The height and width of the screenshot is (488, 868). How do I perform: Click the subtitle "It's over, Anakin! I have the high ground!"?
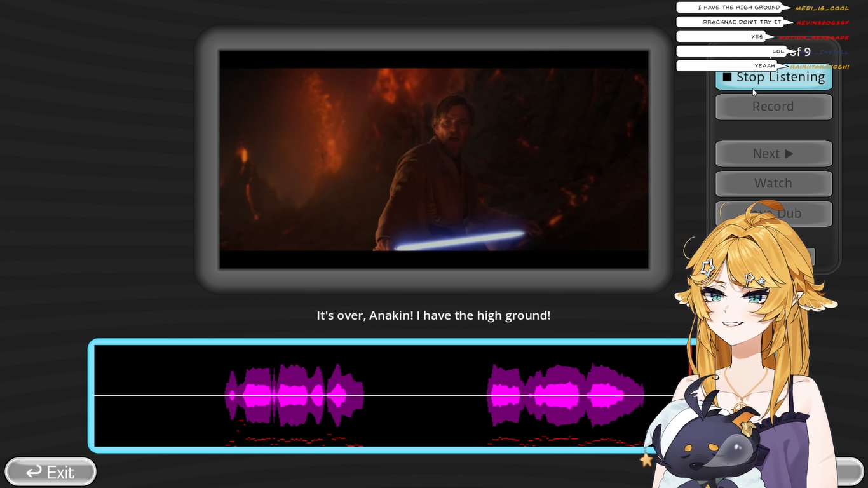click(433, 315)
